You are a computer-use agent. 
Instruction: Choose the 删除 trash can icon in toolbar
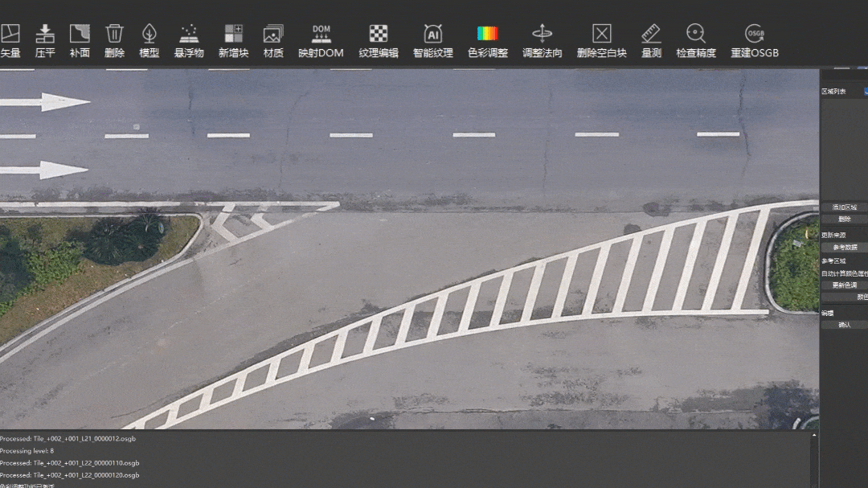point(115,34)
